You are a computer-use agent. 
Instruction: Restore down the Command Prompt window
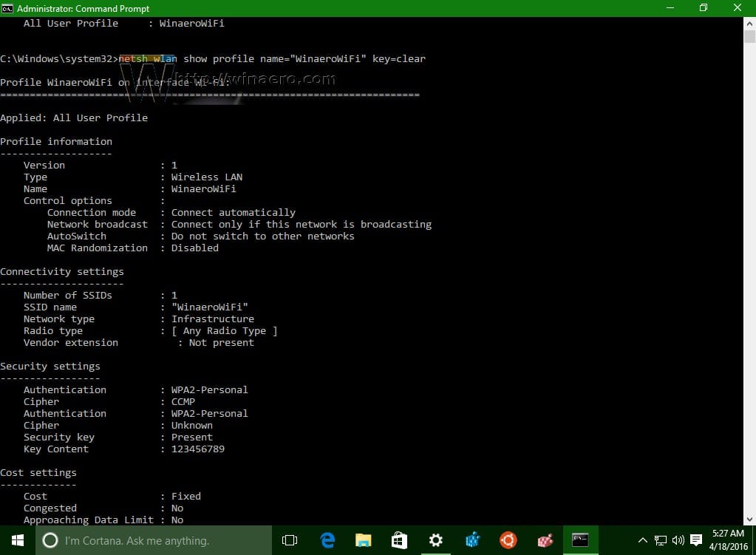tap(704, 7)
